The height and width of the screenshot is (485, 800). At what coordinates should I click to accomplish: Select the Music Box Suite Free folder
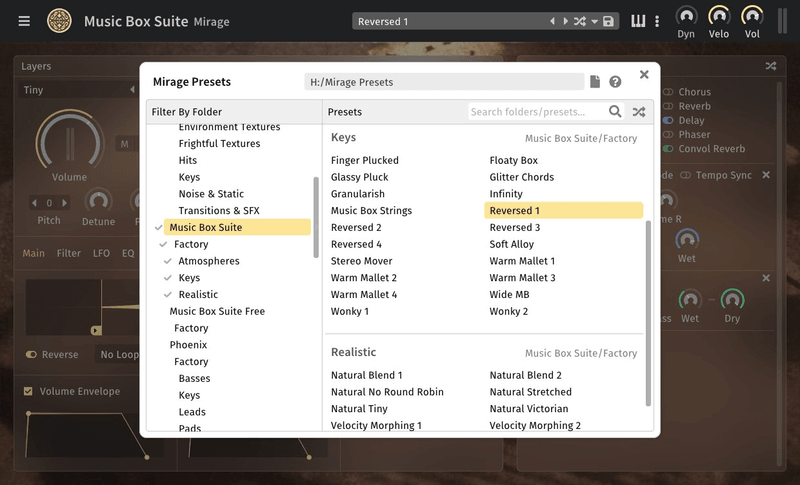click(217, 311)
